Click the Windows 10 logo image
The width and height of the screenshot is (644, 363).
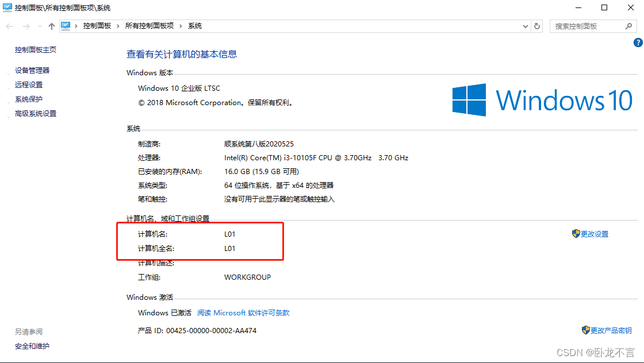(x=542, y=100)
